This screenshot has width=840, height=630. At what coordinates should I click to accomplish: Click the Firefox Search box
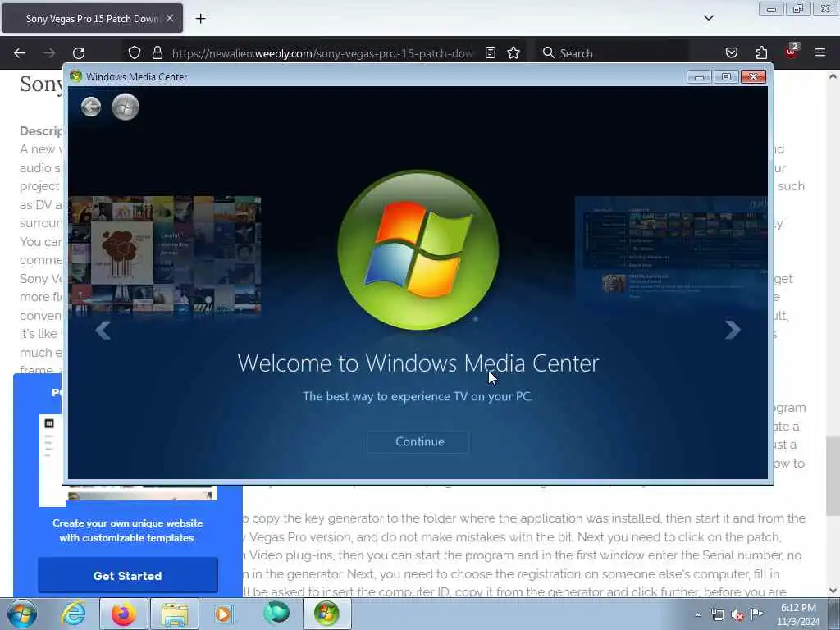613,53
